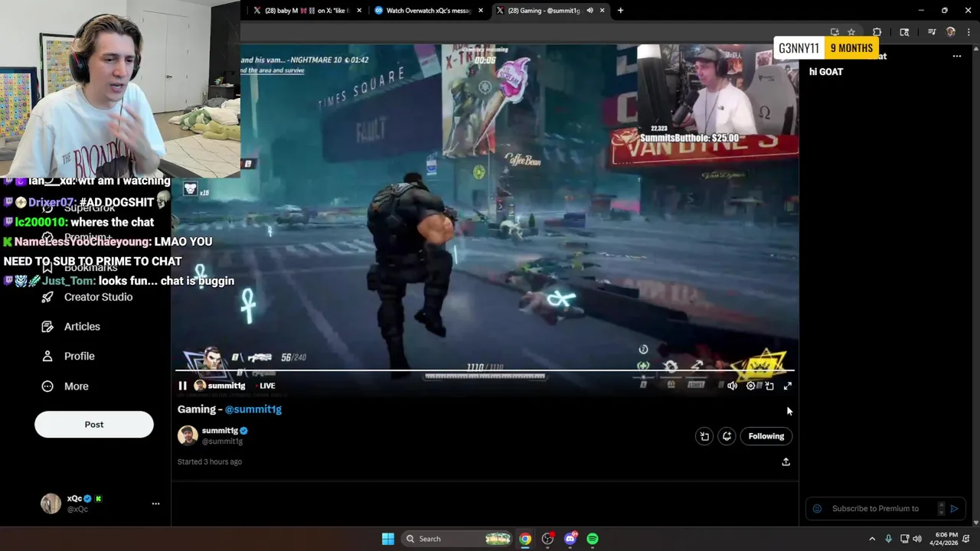The image size is (980, 551).
Task: Click the Following button
Action: (766, 436)
